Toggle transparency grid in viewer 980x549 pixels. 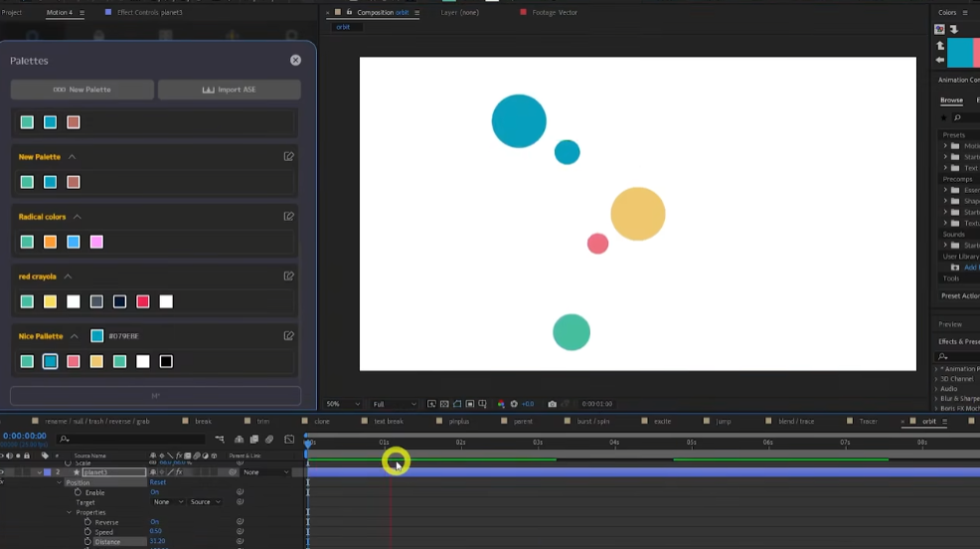(x=444, y=404)
